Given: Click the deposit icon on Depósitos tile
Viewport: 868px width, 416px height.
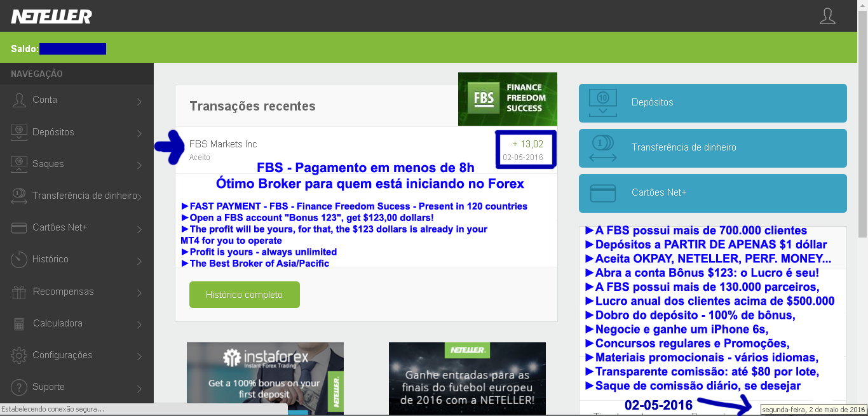Looking at the screenshot, I should click(603, 102).
